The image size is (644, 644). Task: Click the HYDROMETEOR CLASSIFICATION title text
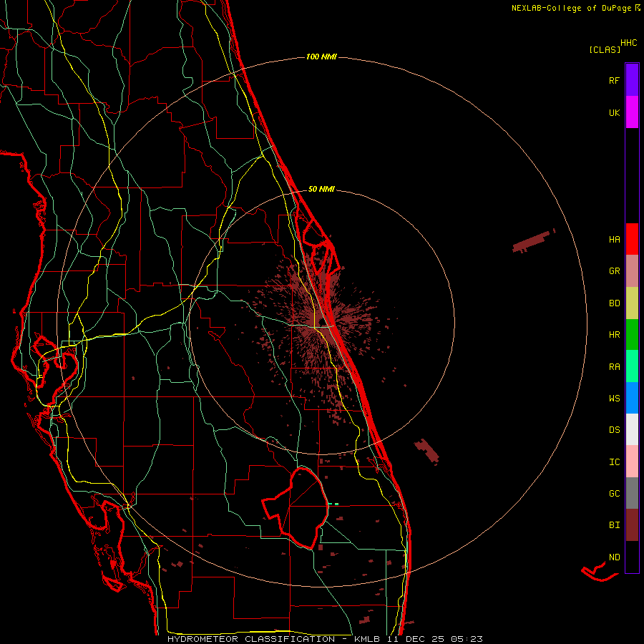pyautogui.click(x=251, y=639)
